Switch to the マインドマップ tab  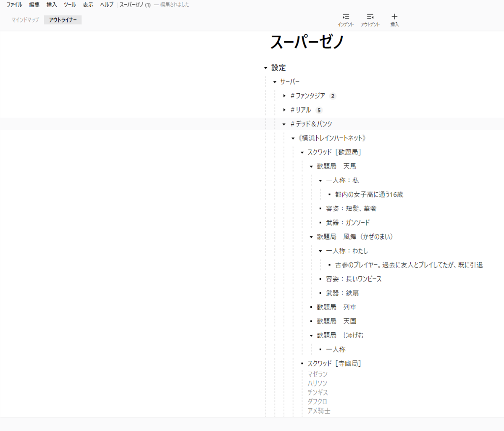[25, 20]
